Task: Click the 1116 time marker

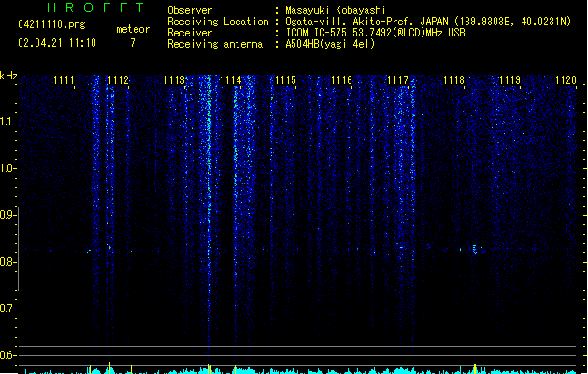Action: tap(341, 80)
